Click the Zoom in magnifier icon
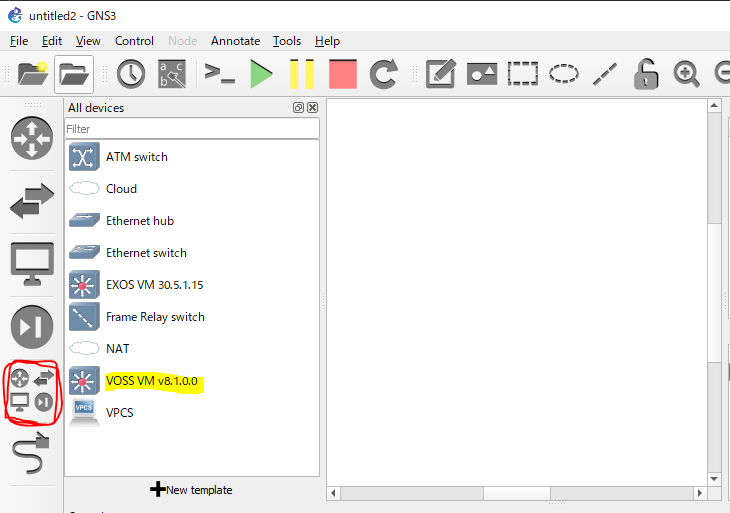 pyautogui.click(x=686, y=74)
